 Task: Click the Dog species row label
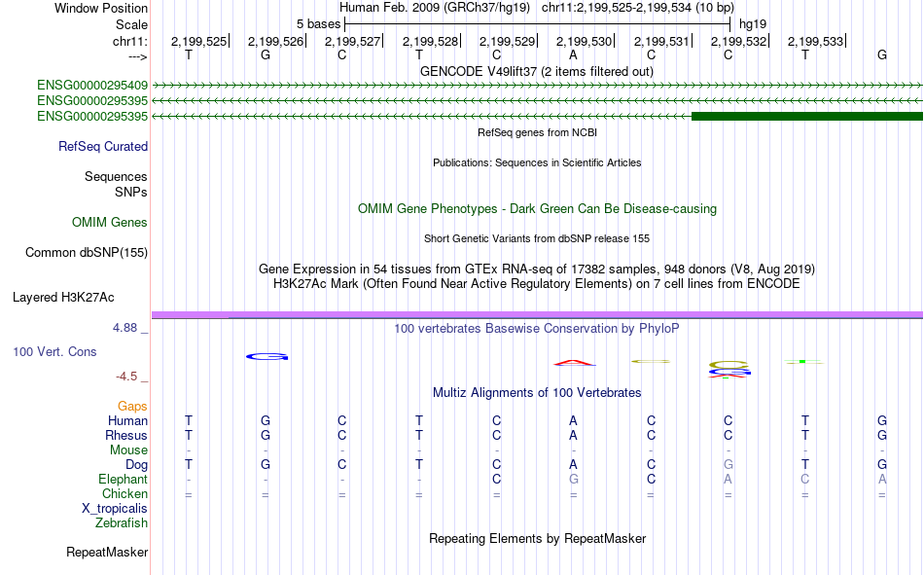137,465
